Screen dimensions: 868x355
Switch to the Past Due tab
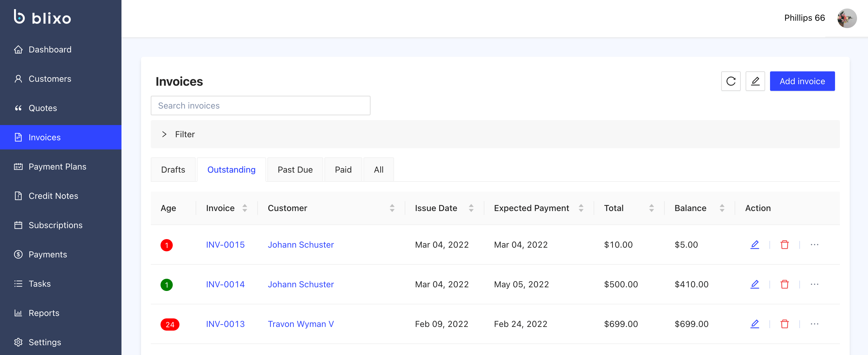click(295, 170)
